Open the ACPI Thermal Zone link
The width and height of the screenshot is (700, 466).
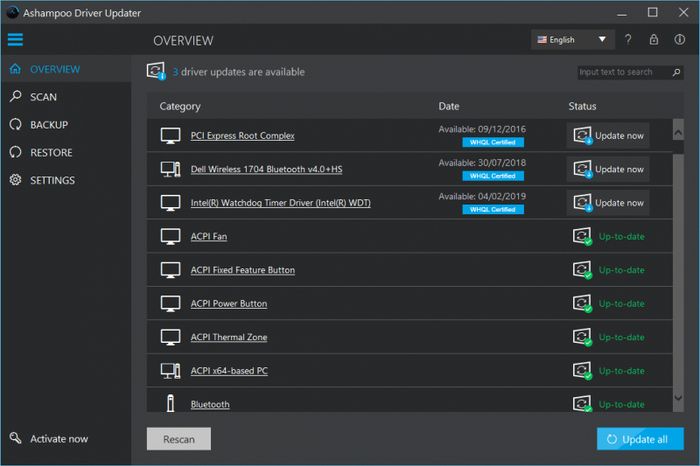[229, 337]
